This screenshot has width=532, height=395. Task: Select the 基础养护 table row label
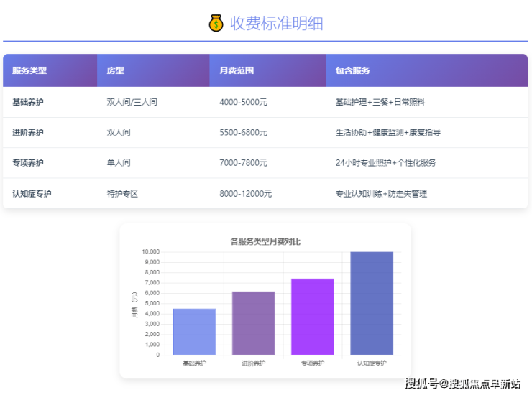(x=28, y=102)
